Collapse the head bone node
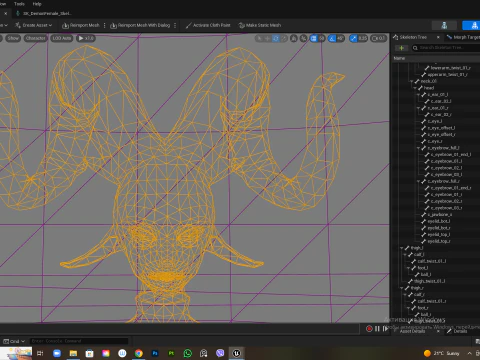The image size is (480, 360). click(415, 88)
